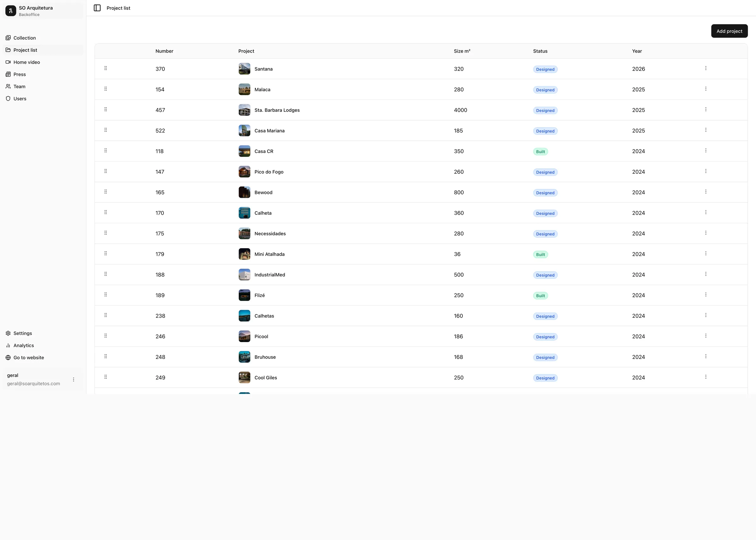The image size is (756, 540).
Task: Click drag handle of Calhetas row
Action: click(106, 315)
